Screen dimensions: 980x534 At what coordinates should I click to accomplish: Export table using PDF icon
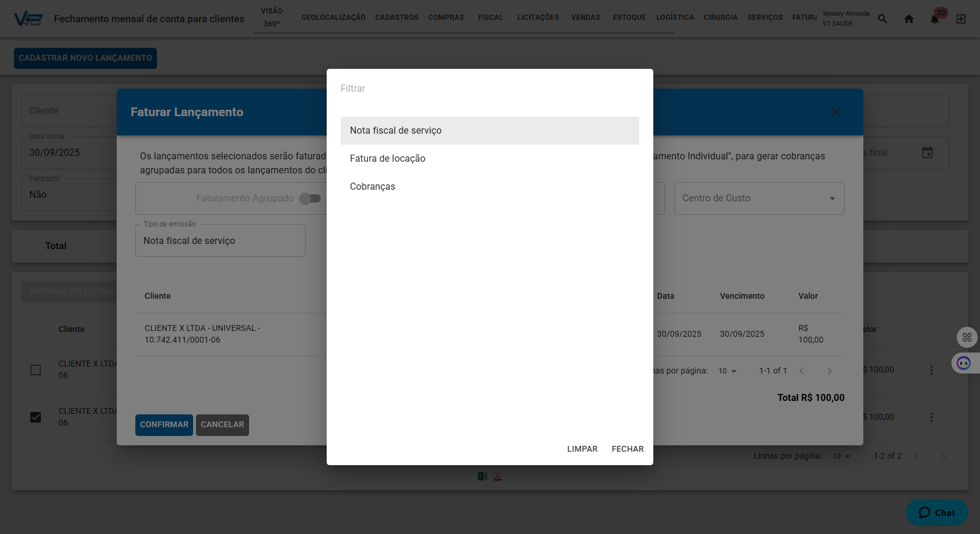498,476
